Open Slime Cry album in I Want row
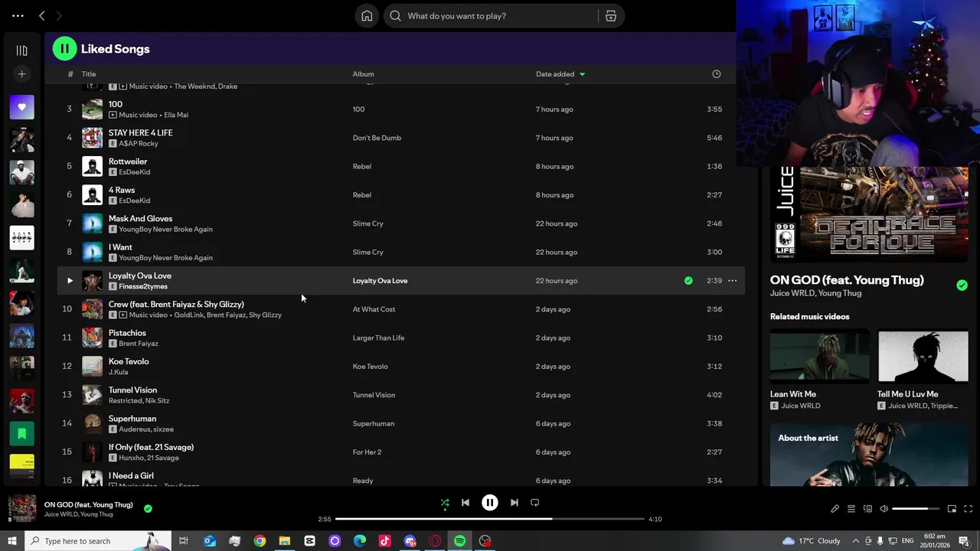The width and height of the screenshot is (980, 551). (x=367, y=252)
